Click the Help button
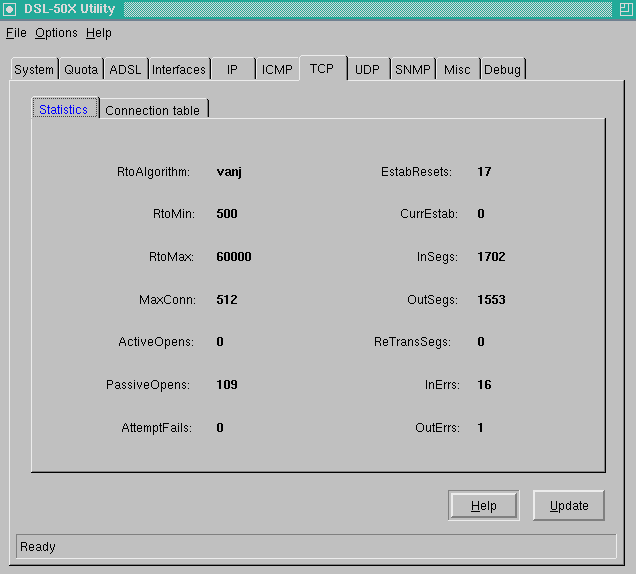 [483, 505]
